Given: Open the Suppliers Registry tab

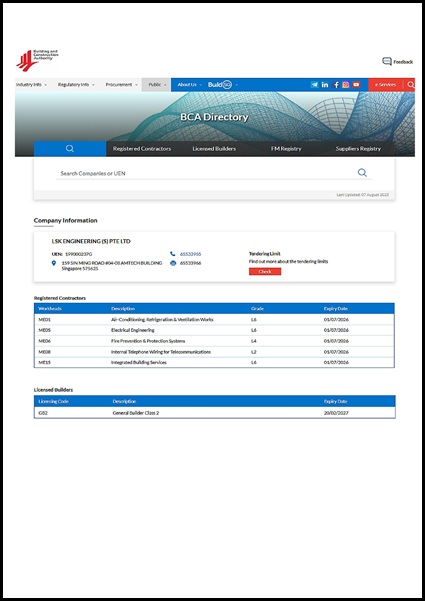Looking at the screenshot, I should (x=358, y=149).
